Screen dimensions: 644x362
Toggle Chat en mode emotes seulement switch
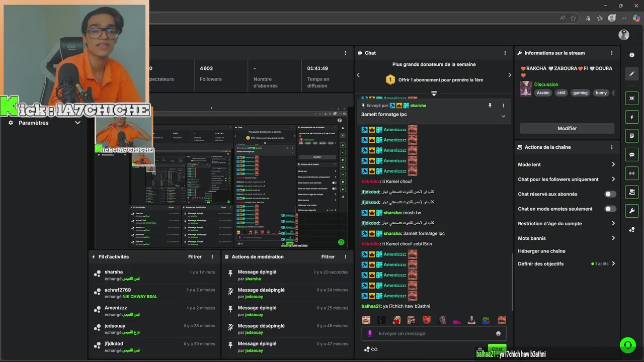pos(610,209)
